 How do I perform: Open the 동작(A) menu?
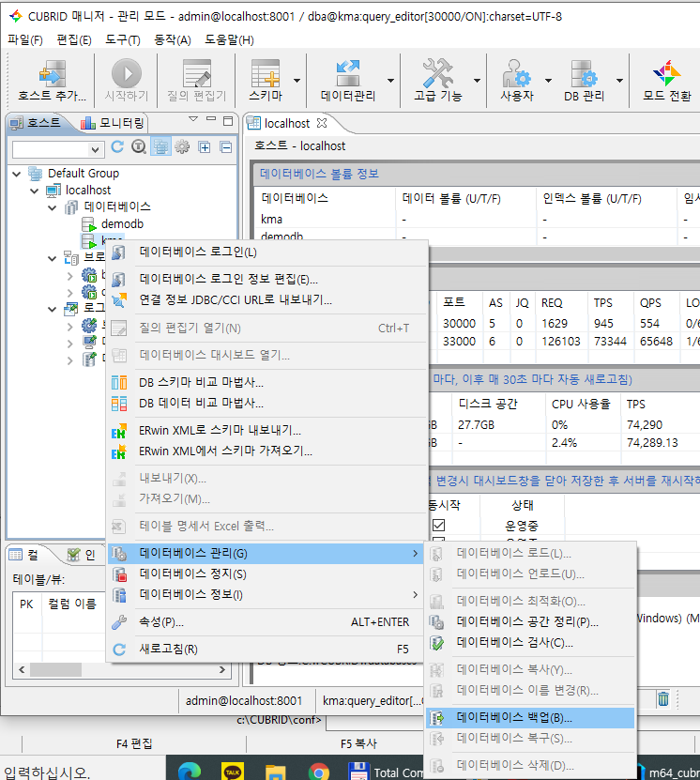(x=172, y=39)
